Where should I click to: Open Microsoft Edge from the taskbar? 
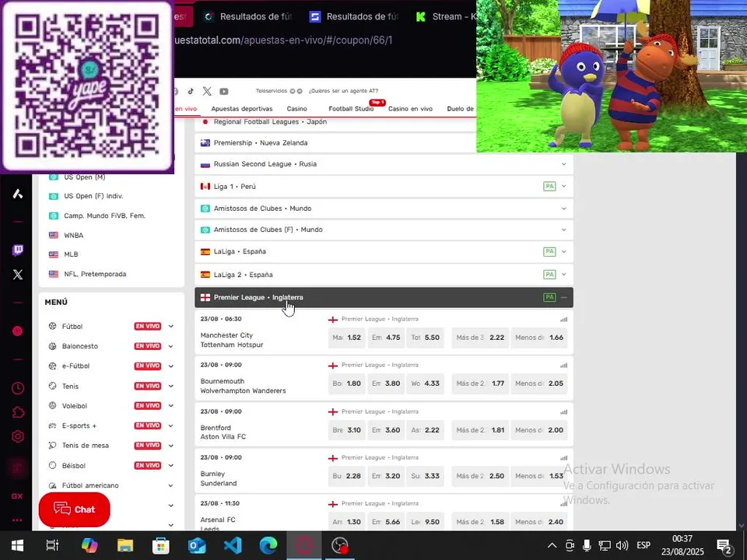pyautogui.click(x=268, y=545)
